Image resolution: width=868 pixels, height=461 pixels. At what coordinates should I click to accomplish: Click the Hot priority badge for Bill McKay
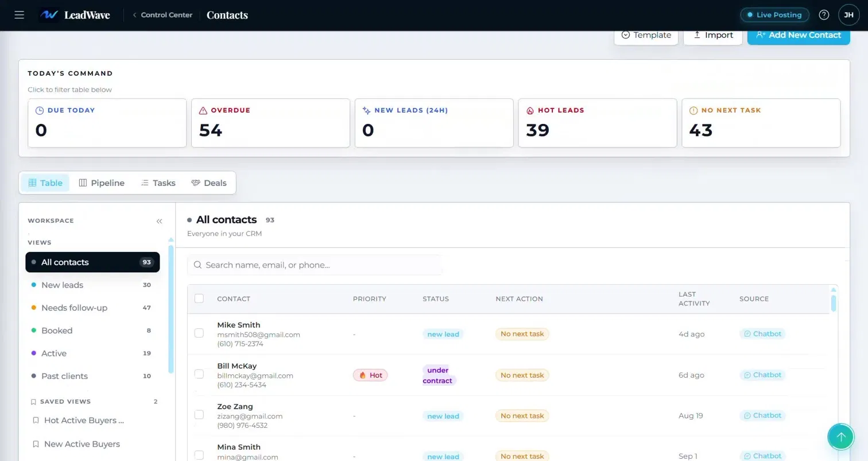(370, 375)
